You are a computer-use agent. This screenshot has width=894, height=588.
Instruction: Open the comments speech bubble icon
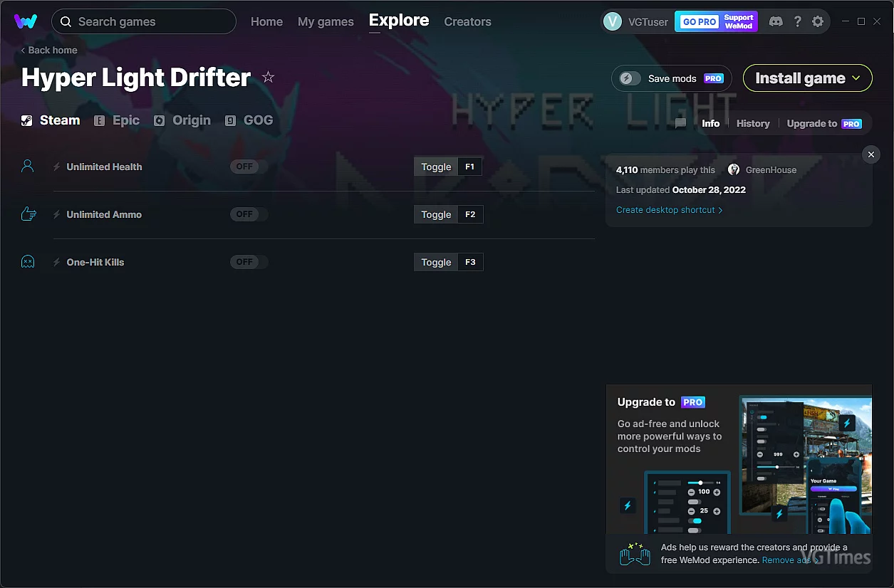click(680, 123)
